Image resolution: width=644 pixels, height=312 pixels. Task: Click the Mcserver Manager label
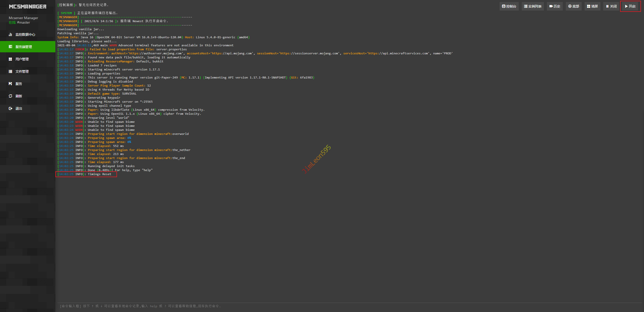(23, 18)
